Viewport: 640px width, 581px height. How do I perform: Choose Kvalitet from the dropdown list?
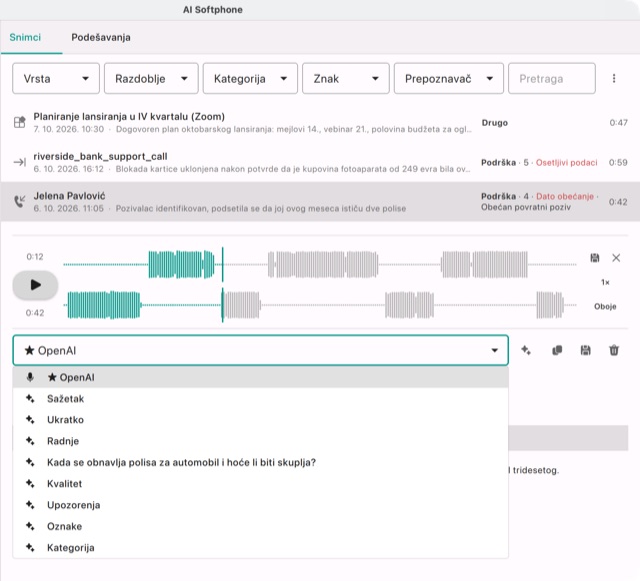click(x=260, y=483)
